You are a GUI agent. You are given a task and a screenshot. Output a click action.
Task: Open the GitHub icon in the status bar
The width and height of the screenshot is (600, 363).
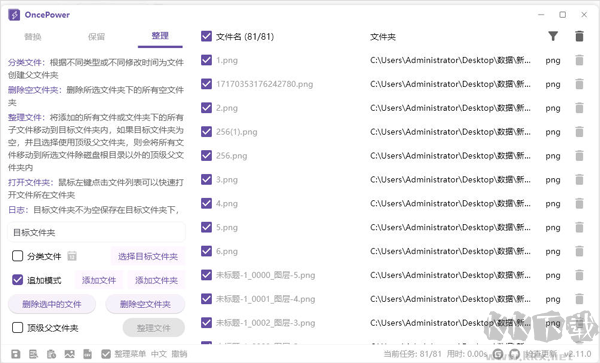(x=514, y=354)
